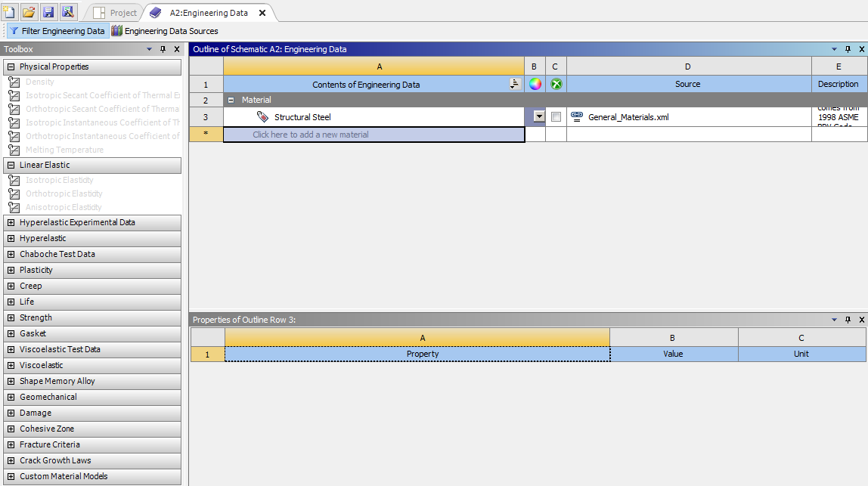Screen dimensions: 868x486
Task: Click the Structural Steel tag icon
Action: (x=263, y=117)
